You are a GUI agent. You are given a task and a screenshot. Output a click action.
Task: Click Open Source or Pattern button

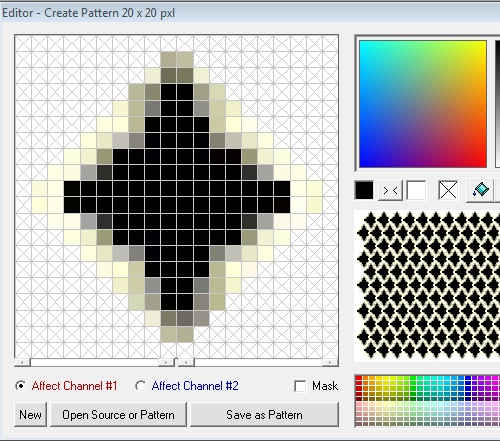tap(118, 415)
